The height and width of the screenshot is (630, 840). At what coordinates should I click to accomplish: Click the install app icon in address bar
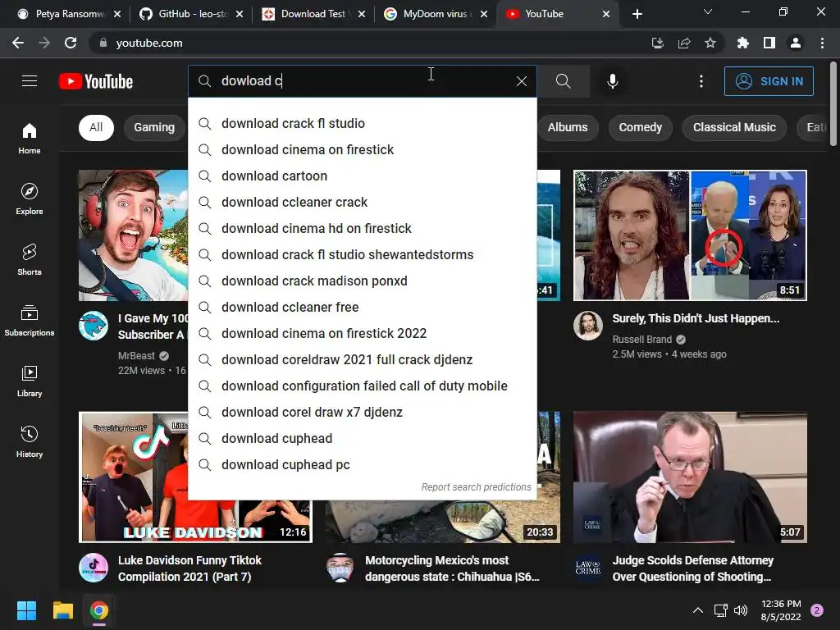pos(657,43)
